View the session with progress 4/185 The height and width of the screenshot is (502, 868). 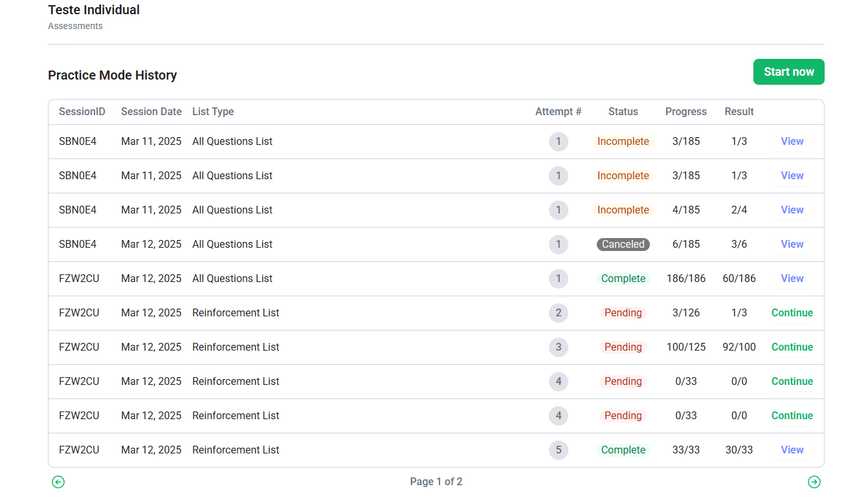(792, 210)
